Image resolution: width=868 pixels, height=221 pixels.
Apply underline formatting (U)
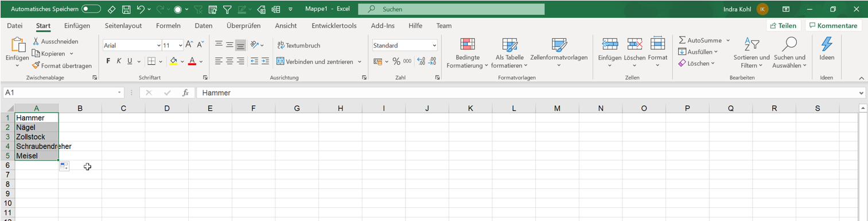click(x=130, y=61)
